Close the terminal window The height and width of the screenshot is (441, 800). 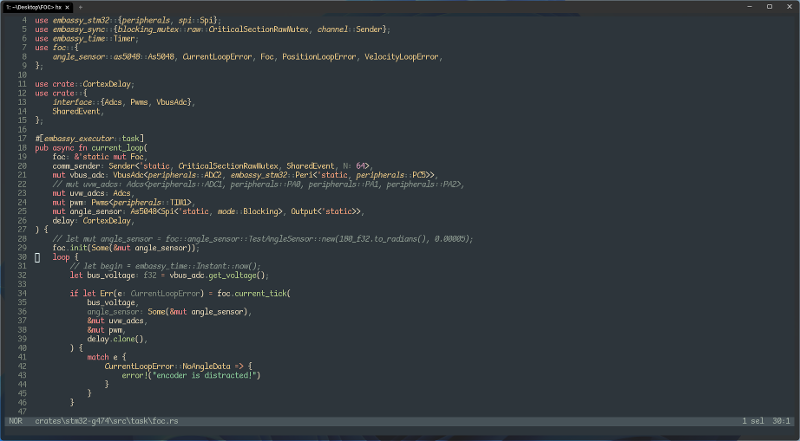789,7
